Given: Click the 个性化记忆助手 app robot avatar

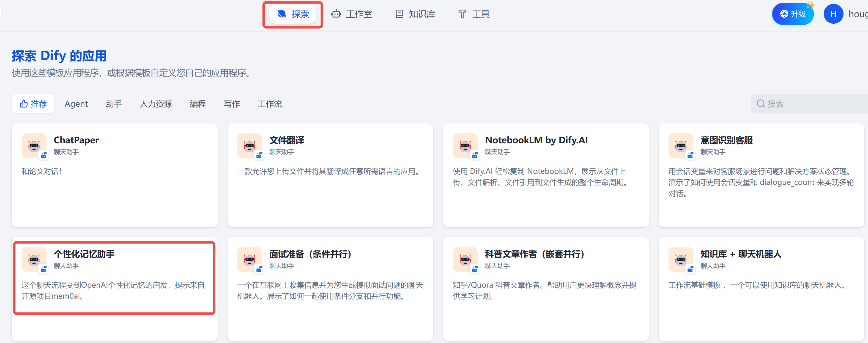Looking at the screenshot, I should point(34,259).
